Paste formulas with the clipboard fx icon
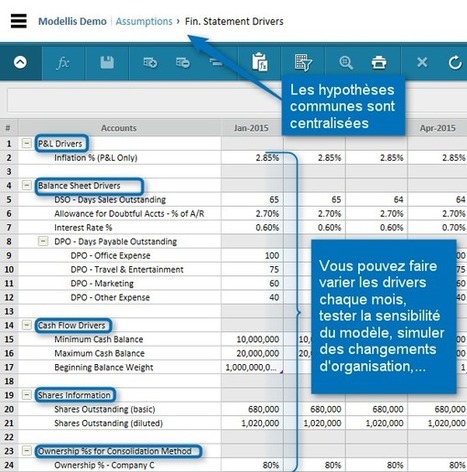This screenshot has height=472, width=467. [x=260, y=62]
